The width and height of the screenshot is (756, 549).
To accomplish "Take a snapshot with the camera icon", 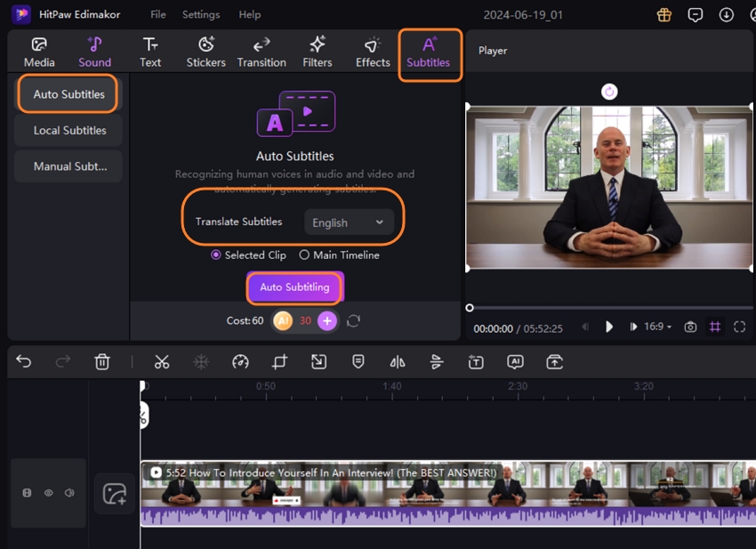I will click(690, 327).
